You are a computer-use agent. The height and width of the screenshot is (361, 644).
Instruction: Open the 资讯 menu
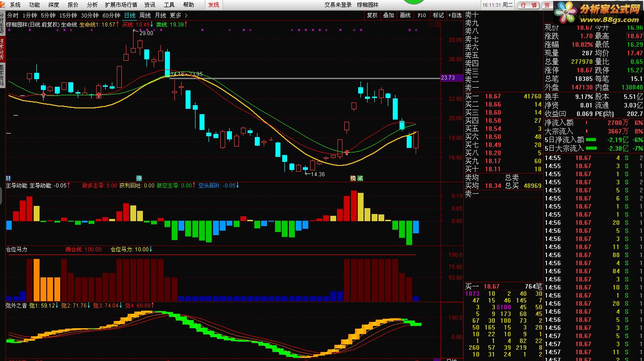[150, 5]
